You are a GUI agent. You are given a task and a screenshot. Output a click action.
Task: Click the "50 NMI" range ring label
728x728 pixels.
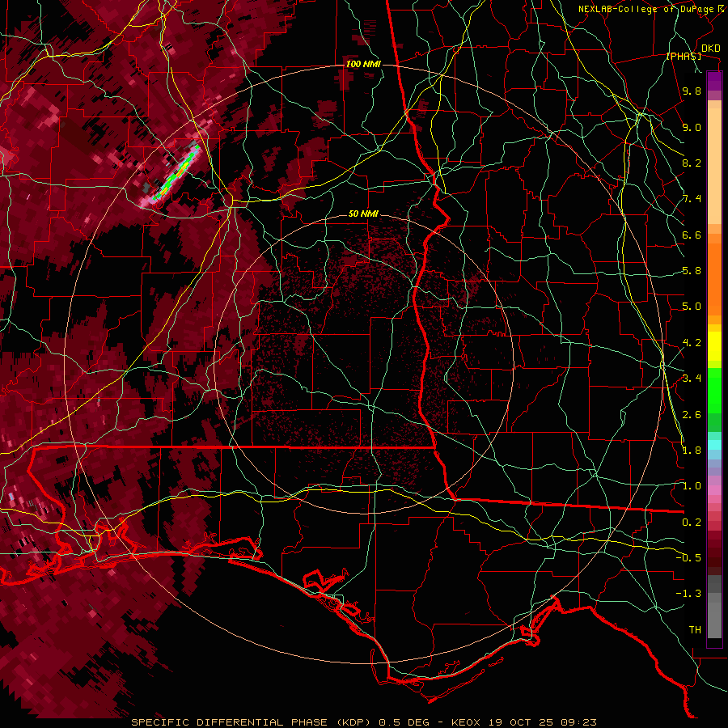click(x=363, y=214)
